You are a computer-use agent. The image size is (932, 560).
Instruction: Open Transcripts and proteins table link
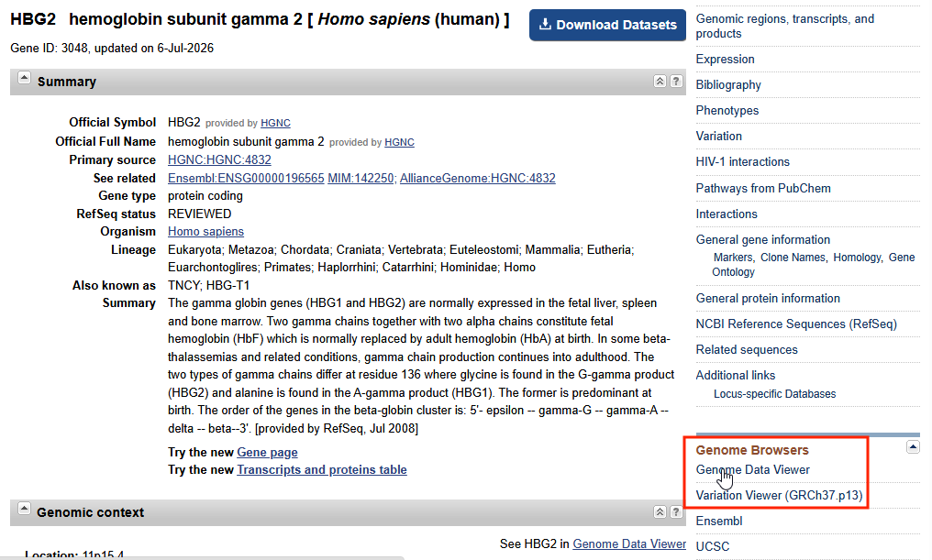(x=322, y=470)
